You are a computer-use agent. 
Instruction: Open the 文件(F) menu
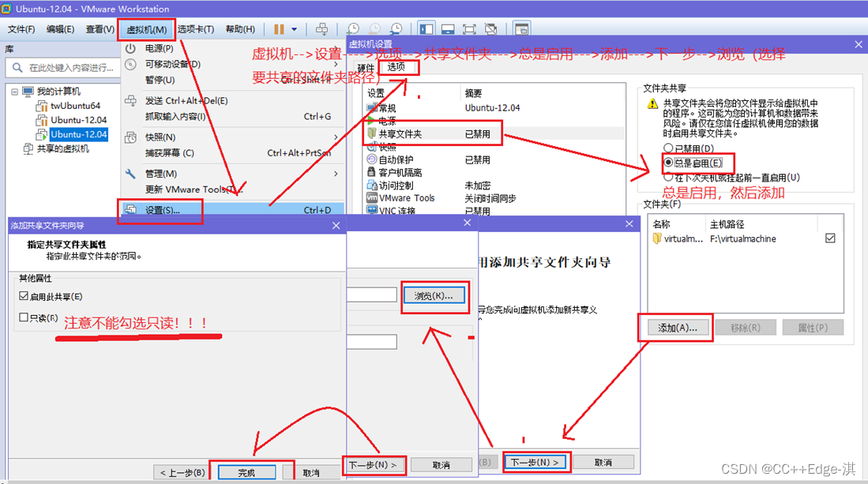click(21, 29)
